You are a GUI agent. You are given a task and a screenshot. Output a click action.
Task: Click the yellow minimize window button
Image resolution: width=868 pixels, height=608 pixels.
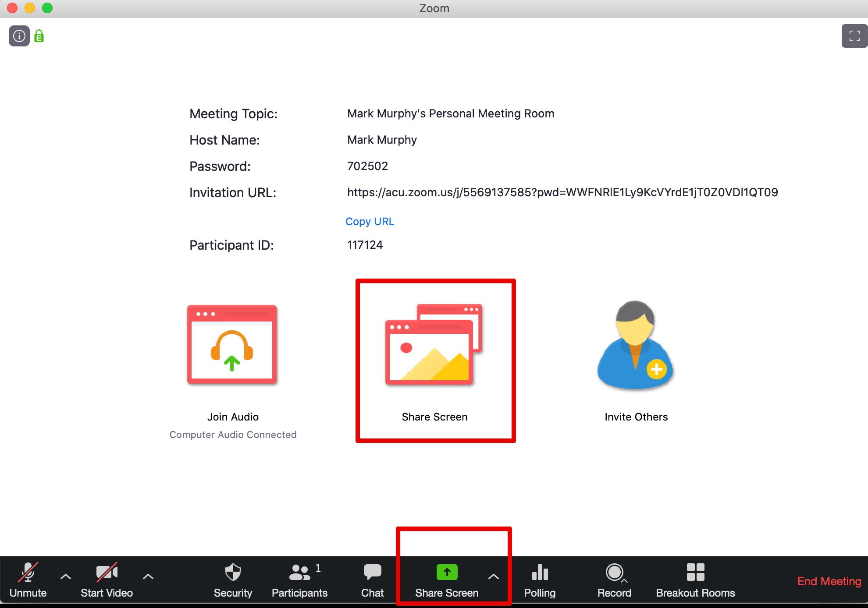30,8
